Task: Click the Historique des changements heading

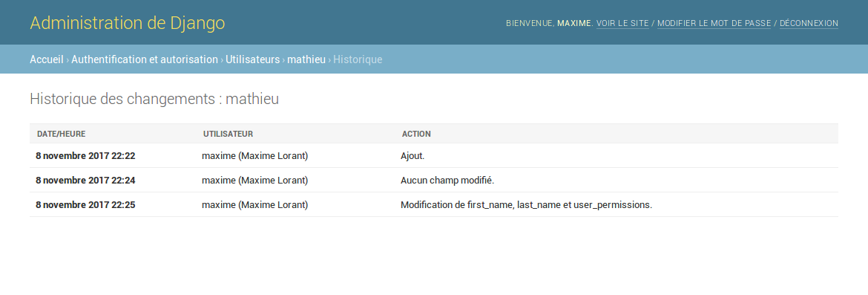Action: [x=154, y=100]
